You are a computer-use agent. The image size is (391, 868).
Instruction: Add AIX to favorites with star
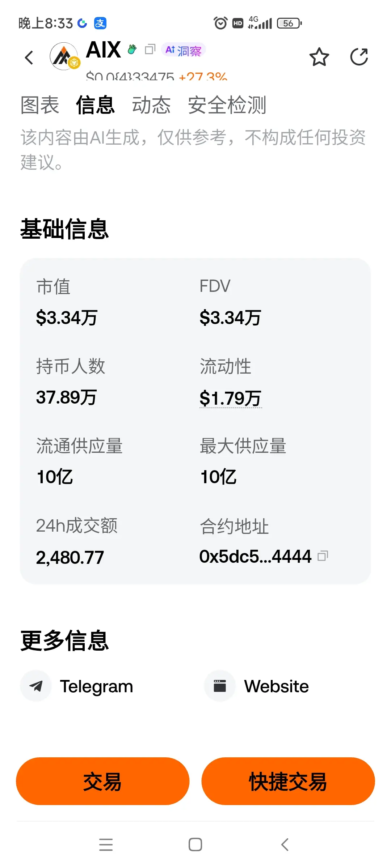319,57
